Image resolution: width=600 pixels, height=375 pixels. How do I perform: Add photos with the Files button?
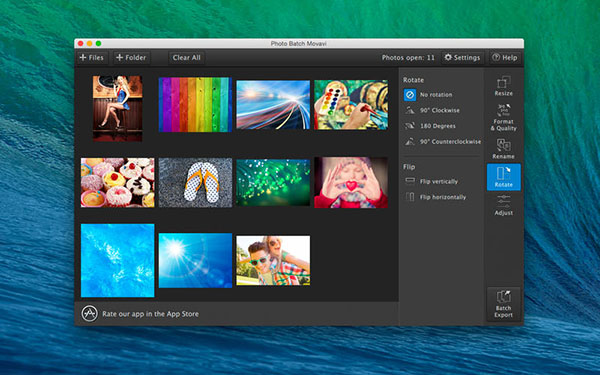point(91,58)
